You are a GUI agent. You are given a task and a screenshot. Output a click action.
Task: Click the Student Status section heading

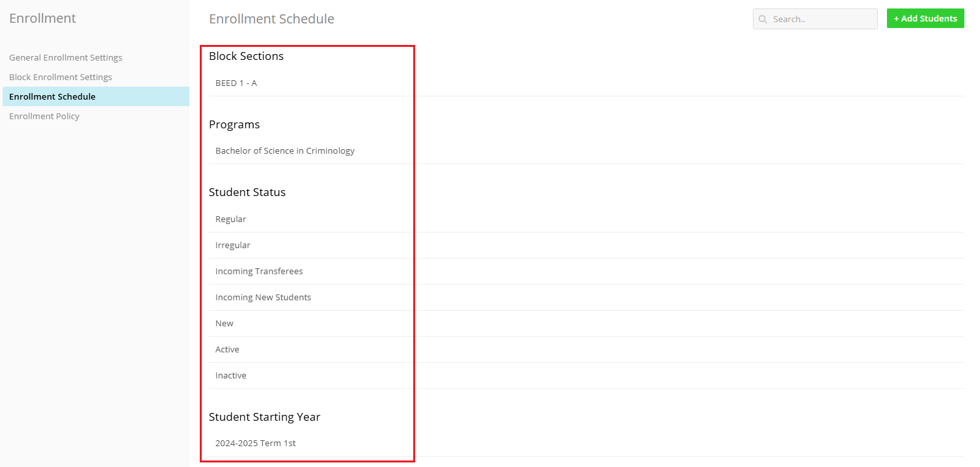[x=247, y=192]
